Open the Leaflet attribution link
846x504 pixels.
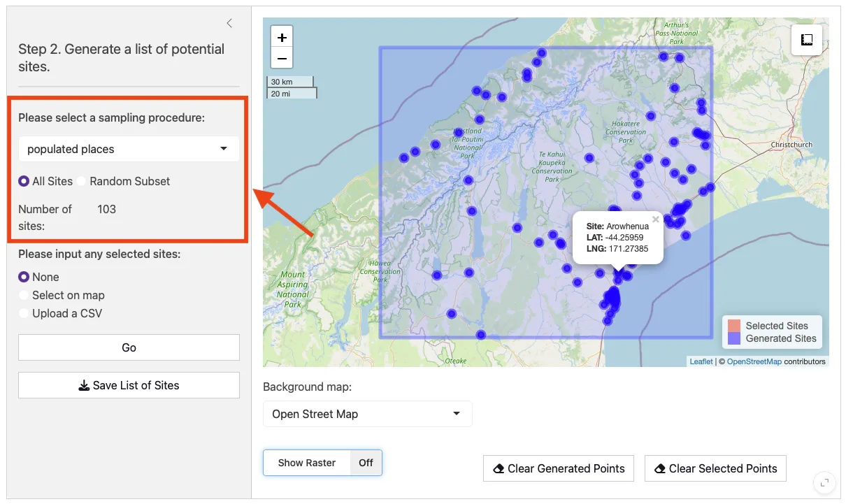coord(701,361)
